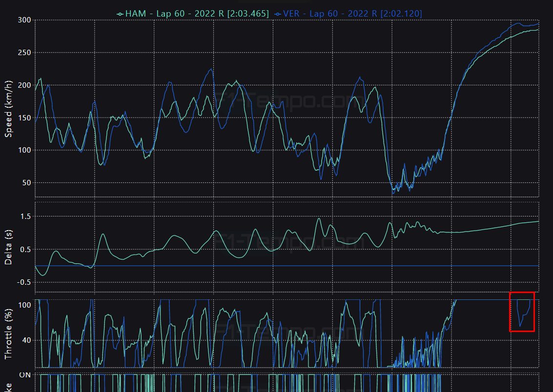
Task: Select the 100 tick label on Speed axis
Action: click(x=24, y=150)
